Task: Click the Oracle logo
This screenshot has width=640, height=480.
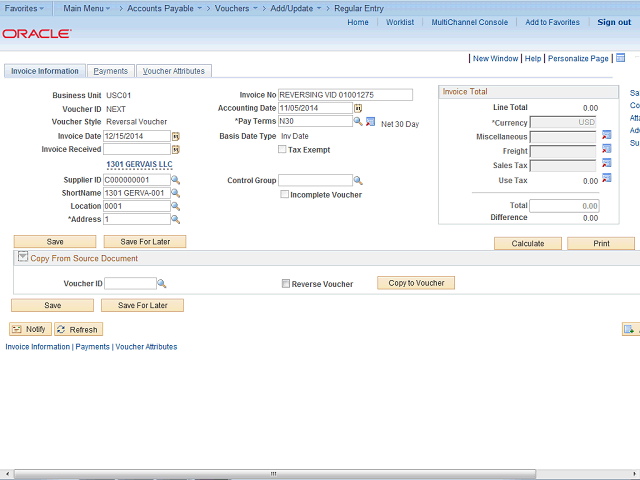Action: click(37, 33)
